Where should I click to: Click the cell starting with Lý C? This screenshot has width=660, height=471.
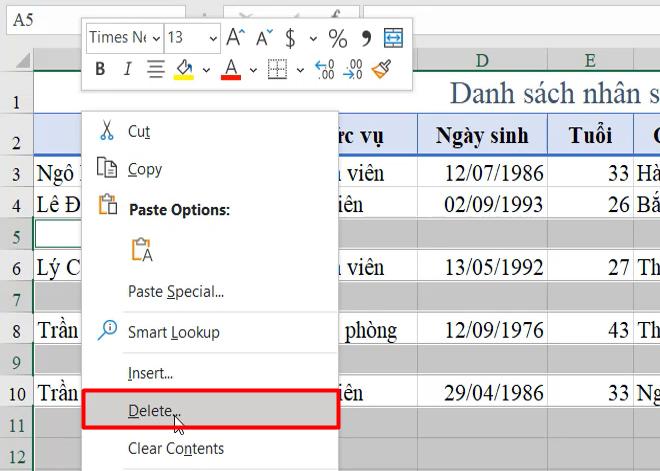click(58, 266)
